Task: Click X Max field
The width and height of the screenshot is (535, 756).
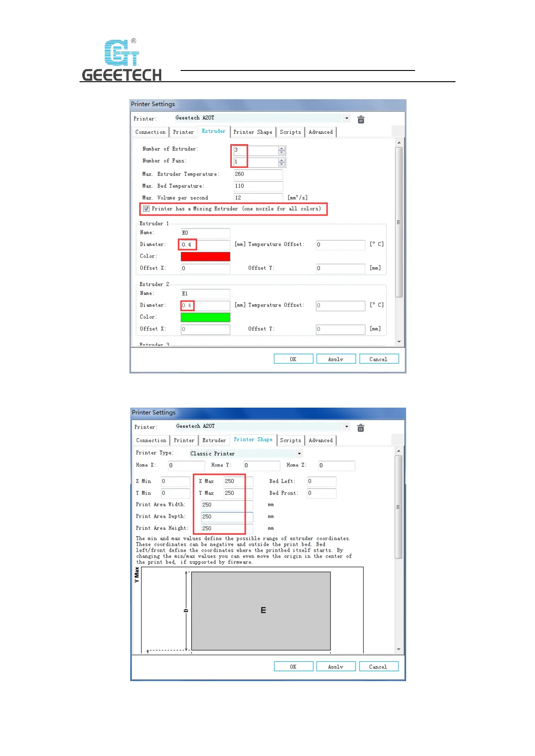Action: pyautogui.click(x=239, y=481)
